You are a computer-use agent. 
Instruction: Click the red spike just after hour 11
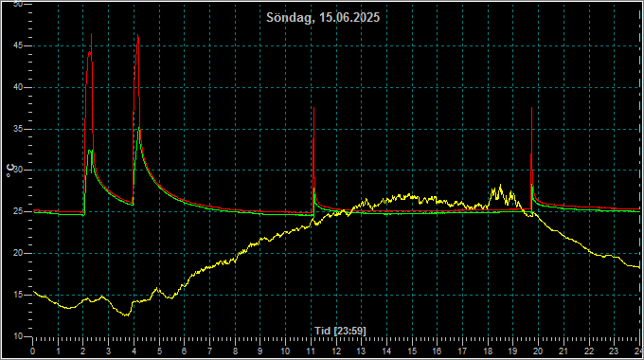313,108
